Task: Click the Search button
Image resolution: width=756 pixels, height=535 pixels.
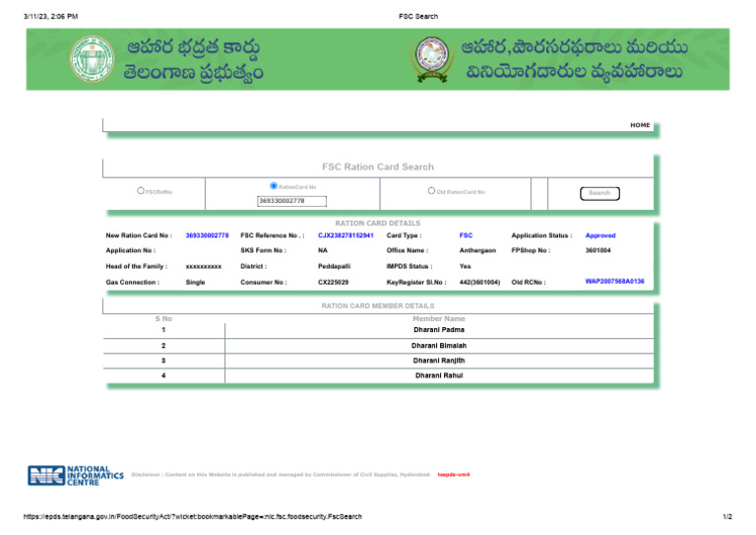Action: [599, 193]
